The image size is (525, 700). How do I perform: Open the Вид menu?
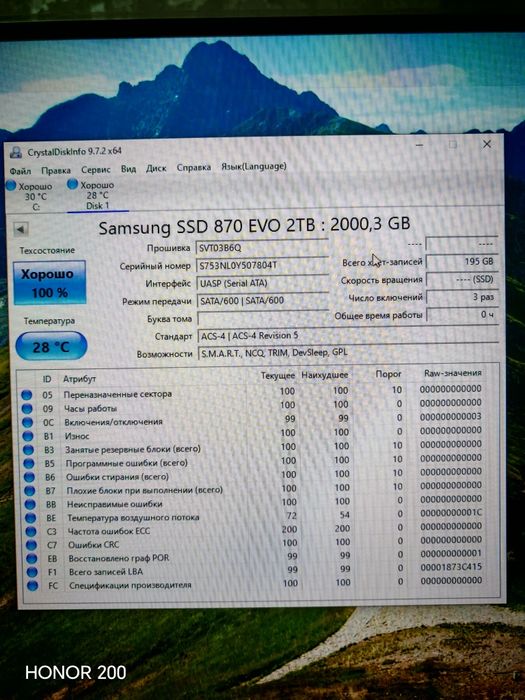click(128, 169)
